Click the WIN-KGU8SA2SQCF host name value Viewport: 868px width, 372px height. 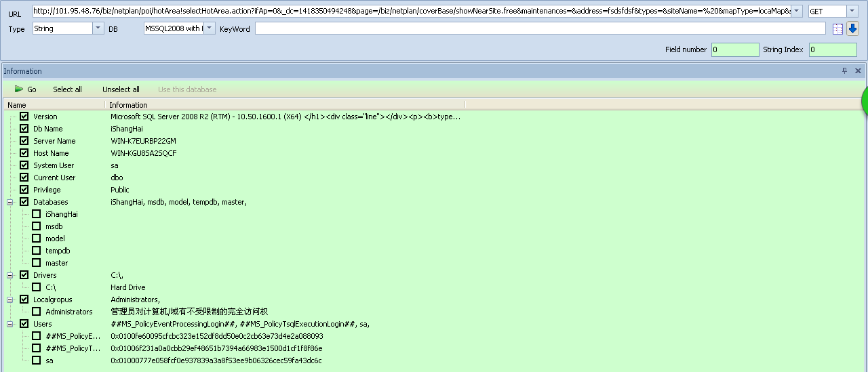[143, 153]
